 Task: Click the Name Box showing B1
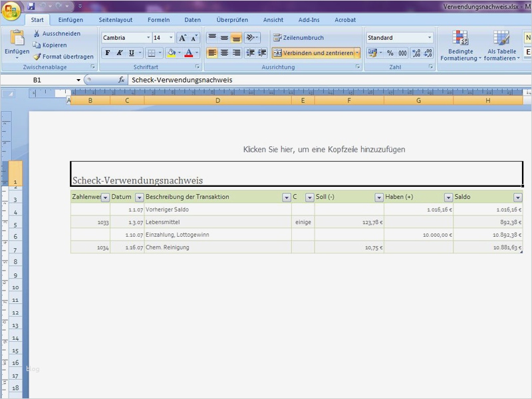[x=37, y=80]
